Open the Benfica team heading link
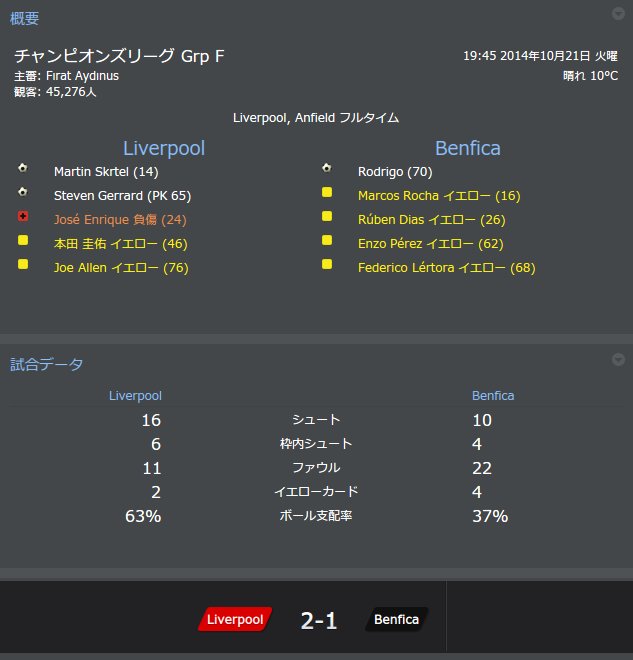The height and width of the screenshot is (660, 633). click(468, 148)
